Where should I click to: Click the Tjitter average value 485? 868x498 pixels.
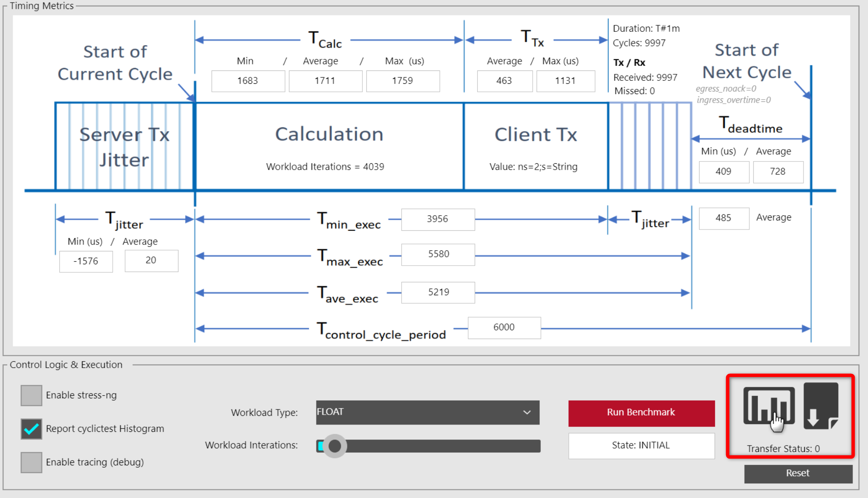click(724, 218)
